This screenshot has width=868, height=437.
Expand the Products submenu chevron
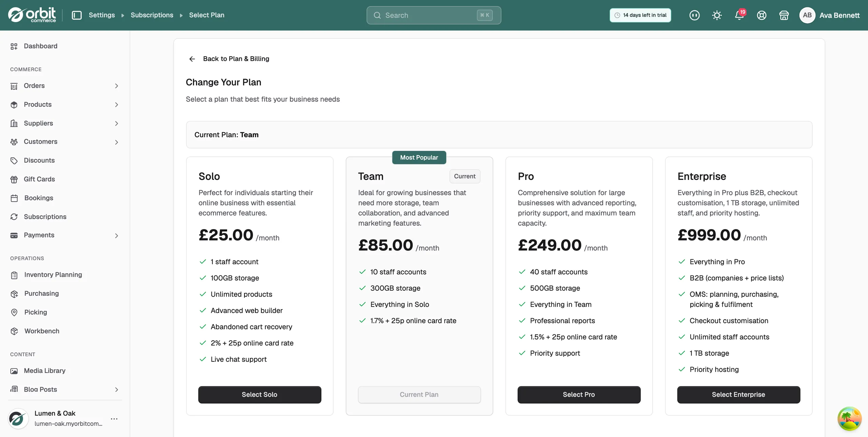[x=116, y=105]
